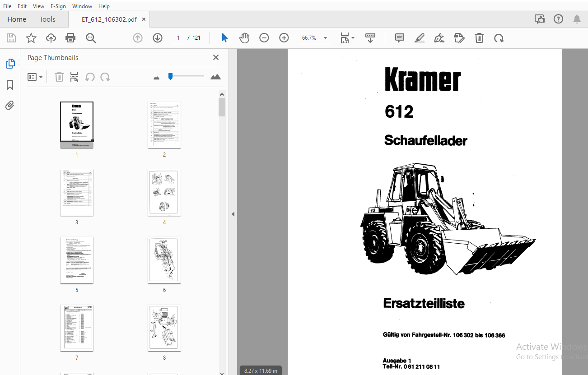Image resolution: width=588 pixels, height=375 pixels.
Task: Close the Page Thumbnails panel
Action: pyautogui.click(x=216, y=57)
